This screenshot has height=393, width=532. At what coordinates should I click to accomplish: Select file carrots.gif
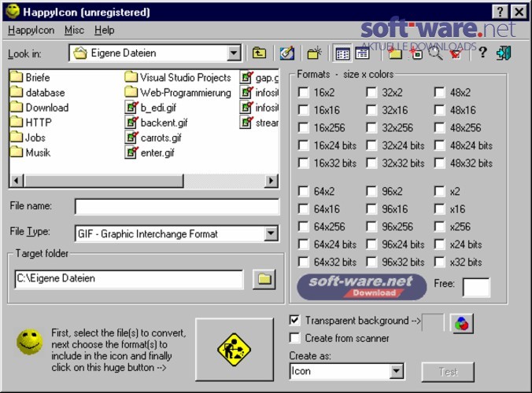tap(153, 138)
